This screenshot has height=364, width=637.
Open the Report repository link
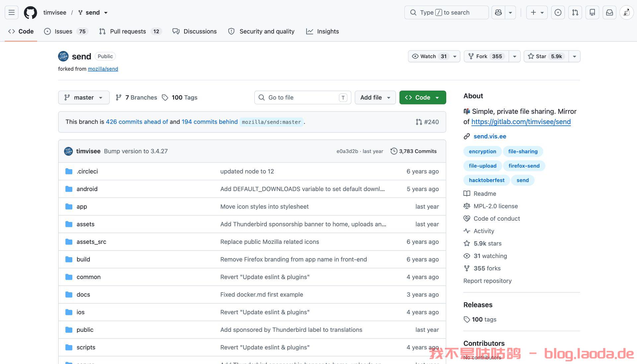click(487, 281)
